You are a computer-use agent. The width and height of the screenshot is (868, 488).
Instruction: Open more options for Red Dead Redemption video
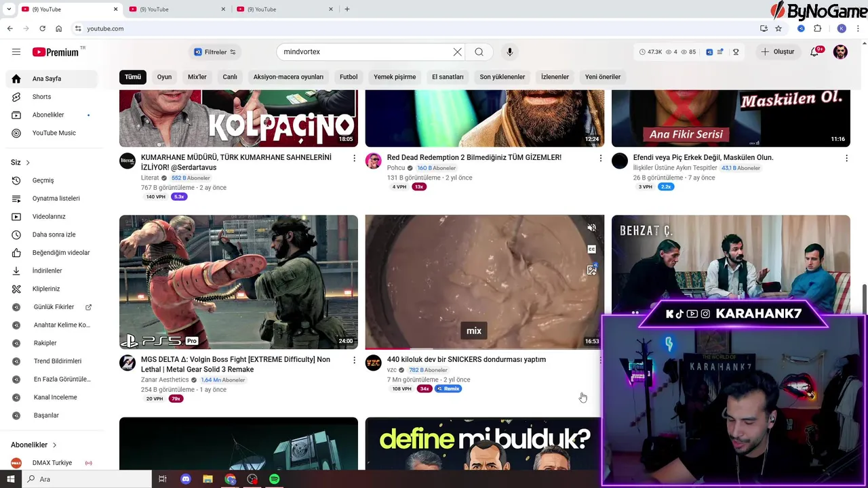[600, 158]
